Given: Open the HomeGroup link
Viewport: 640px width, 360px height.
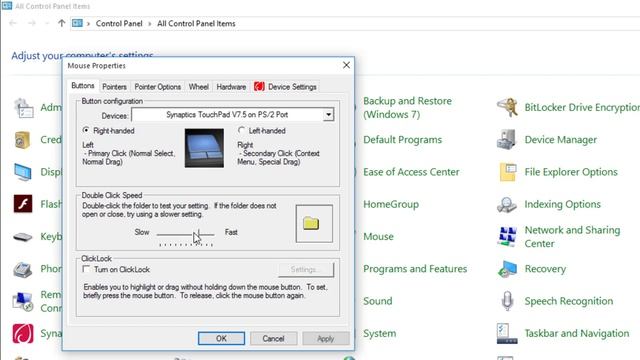Looking at the screenshot, I should (391, 204).
